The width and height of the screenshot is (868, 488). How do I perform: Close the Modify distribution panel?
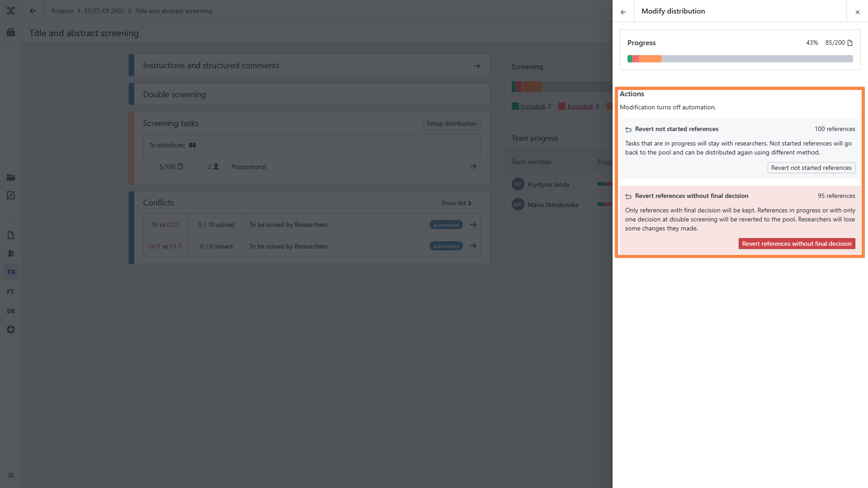point(857,12)
